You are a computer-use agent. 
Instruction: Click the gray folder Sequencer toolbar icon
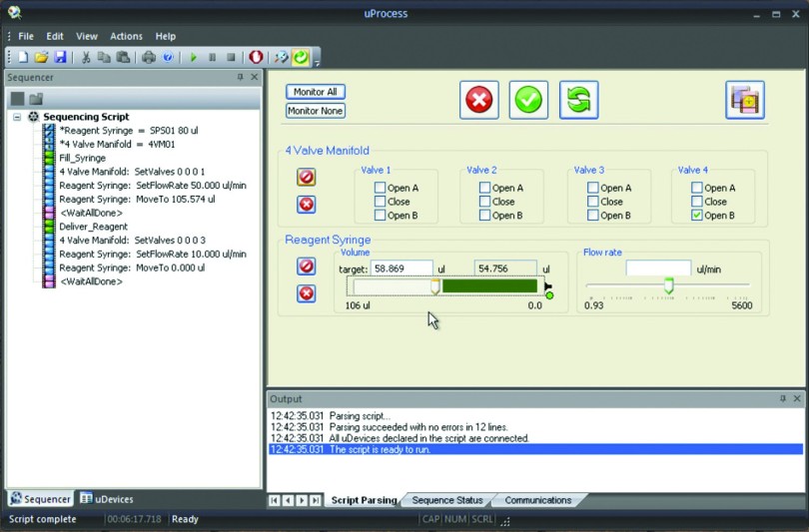36,98
